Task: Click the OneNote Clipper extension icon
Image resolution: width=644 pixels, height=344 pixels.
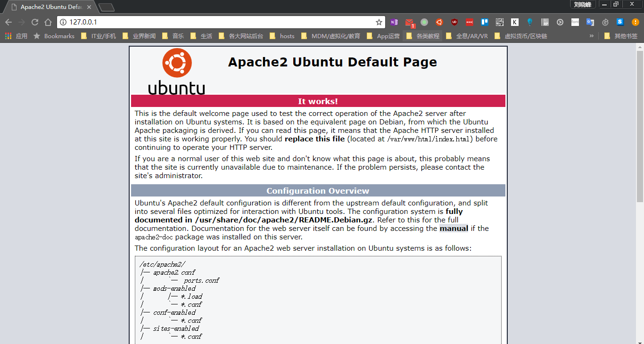Action: tap(394, 22)
